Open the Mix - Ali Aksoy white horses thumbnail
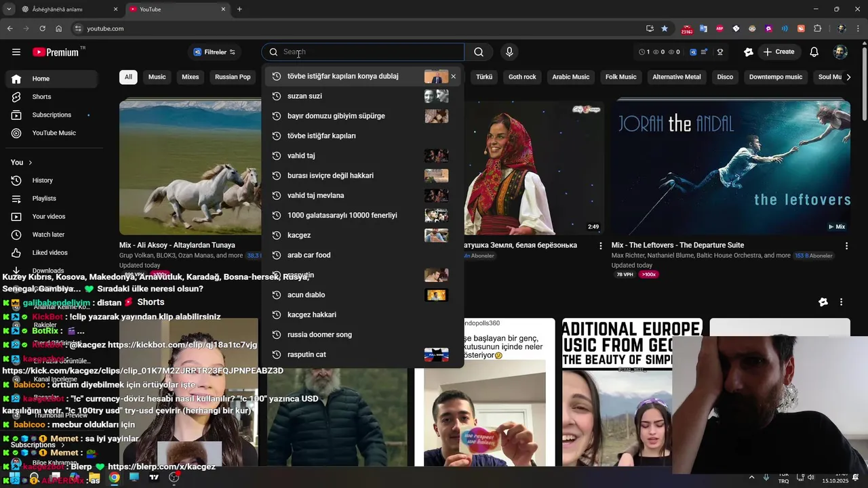 pyautogui.click(x=191, y=167)
